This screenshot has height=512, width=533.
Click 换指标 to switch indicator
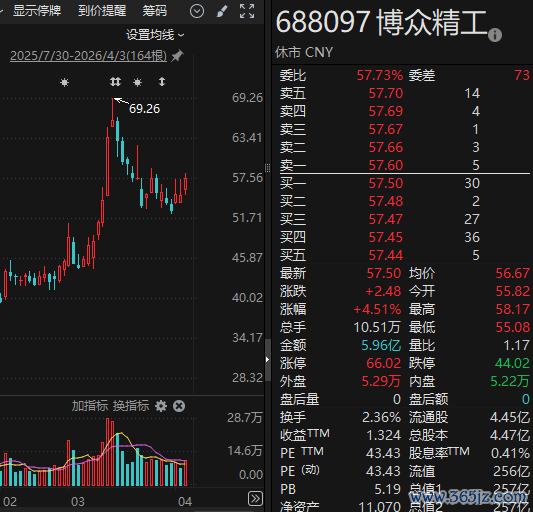[131, 406]
